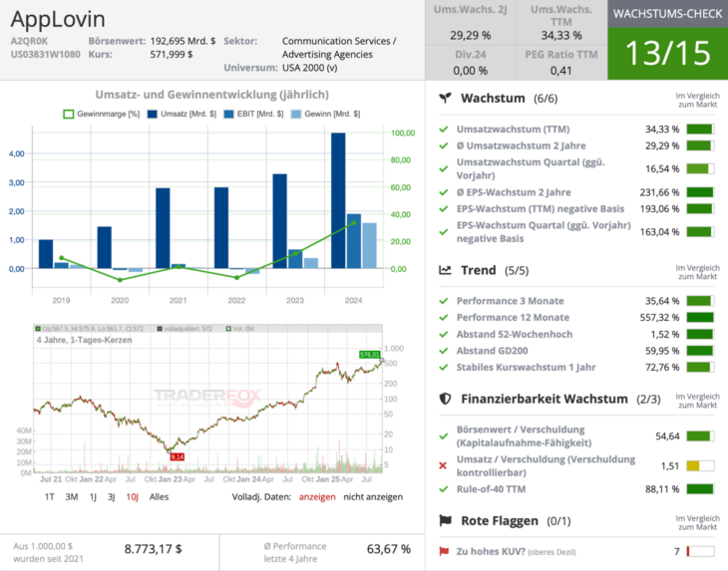
Task: Click the Umsatz / Verschuldung yellow comparison bar
Action: click(700, 465)
